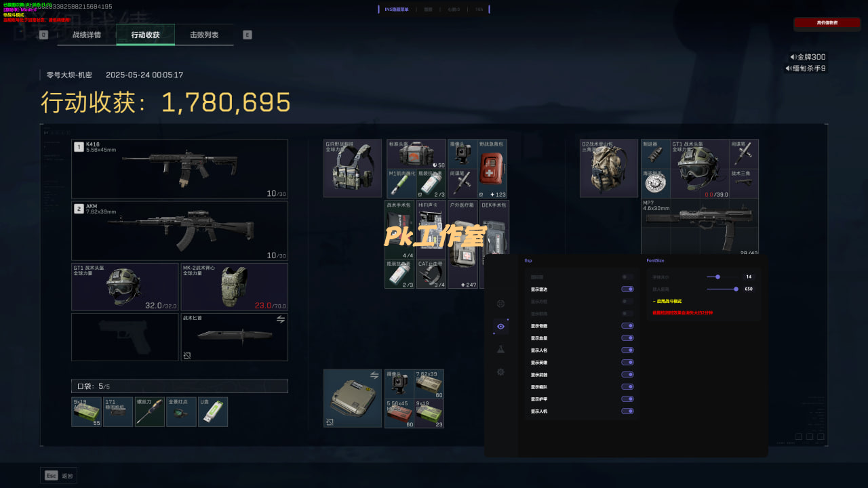
Task: Toggle the 显示血量 switch
Action: tap(627, 338)
